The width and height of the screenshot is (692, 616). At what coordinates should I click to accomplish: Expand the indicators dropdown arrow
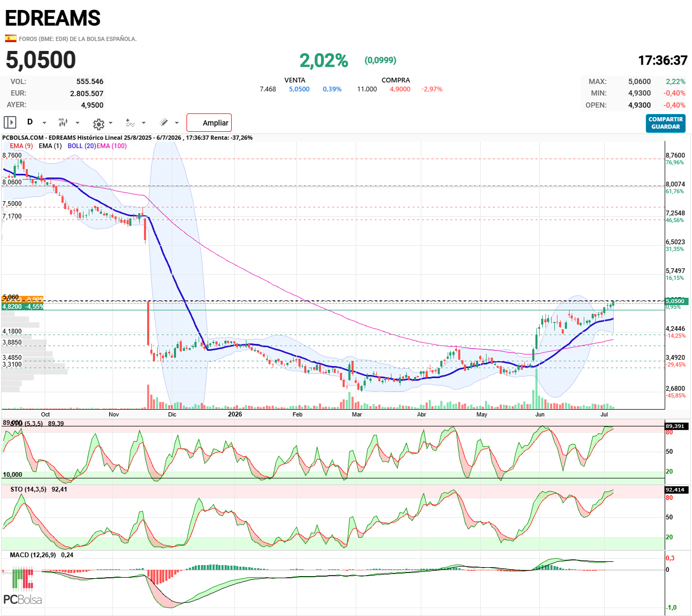pos(143,123)
